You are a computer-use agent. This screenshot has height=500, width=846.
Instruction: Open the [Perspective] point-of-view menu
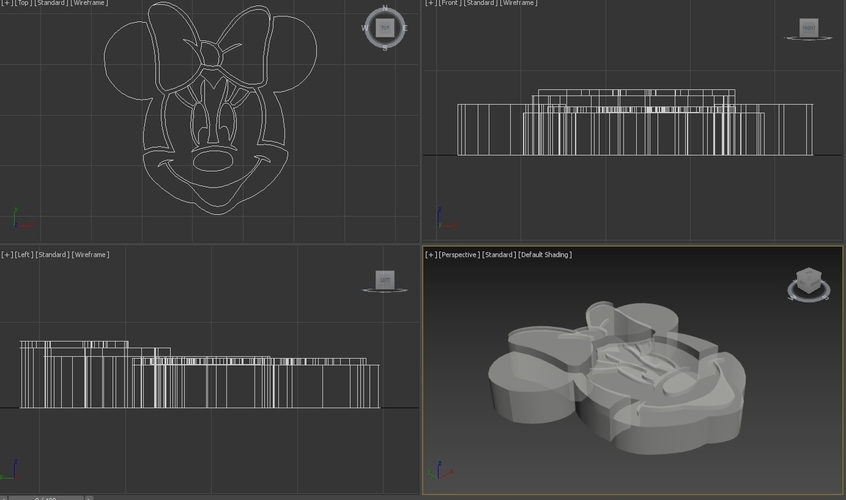(x=459, y=255)
